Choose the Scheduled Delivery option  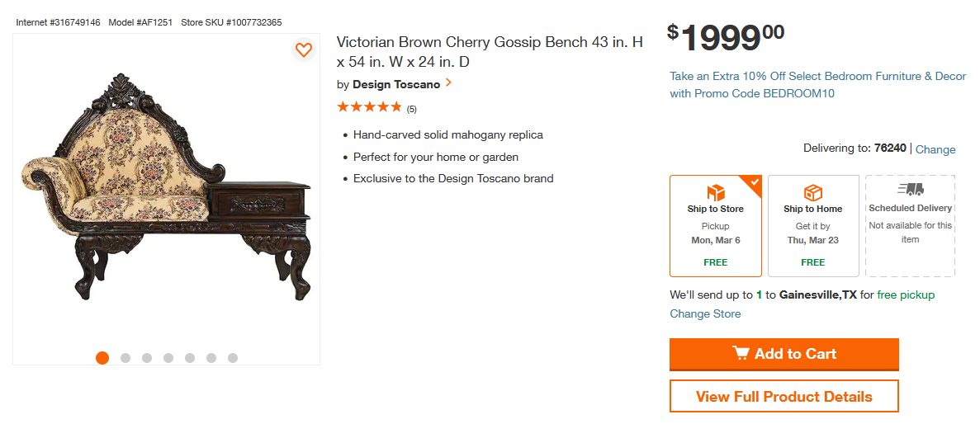click(910, 224)
